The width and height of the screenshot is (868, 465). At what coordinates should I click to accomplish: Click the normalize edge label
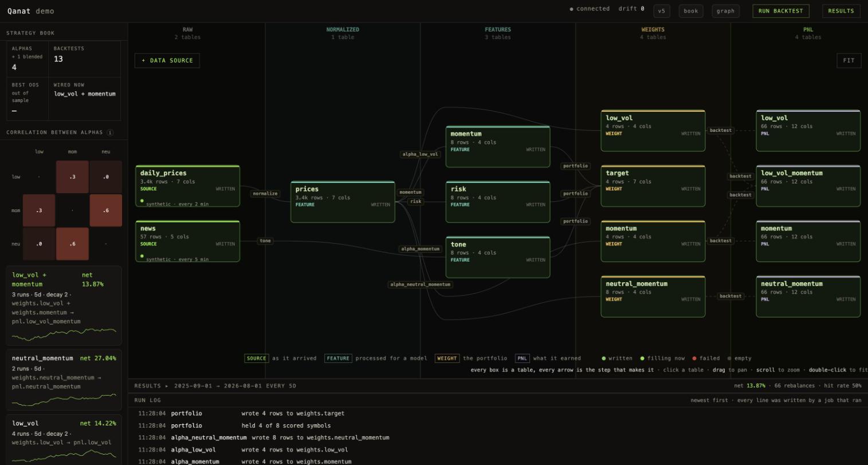(265, 194)
